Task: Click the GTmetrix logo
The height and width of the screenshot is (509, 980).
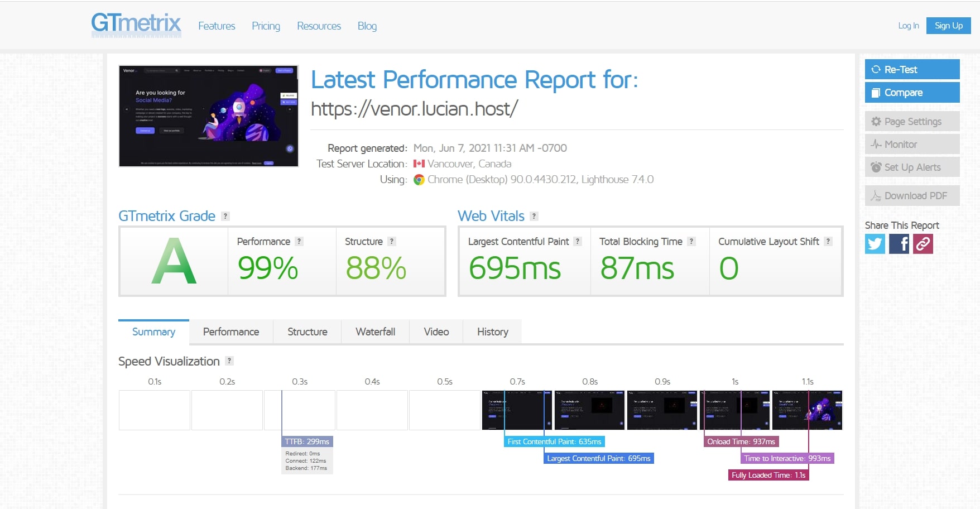Action: point(136,25)
